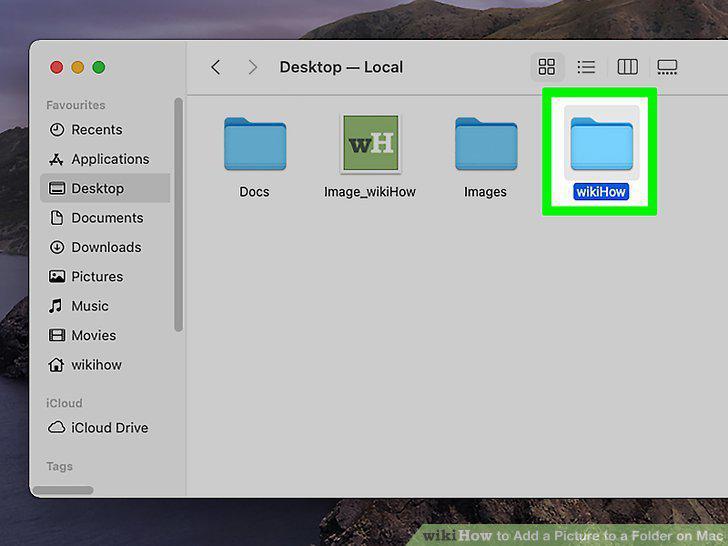Viewport: 728px width, 546px height.
Task: Open Recents in the sidebar
Action: point(105,130)
